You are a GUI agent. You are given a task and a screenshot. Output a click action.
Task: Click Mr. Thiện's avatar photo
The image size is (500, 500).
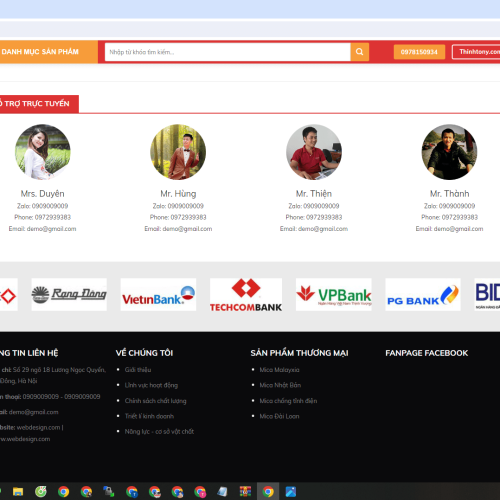[x=314, y=152]
